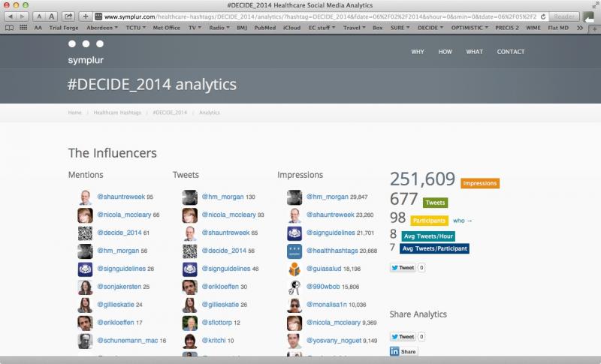The image size is (601, 364).
Task: Expand the TCTU bookmarks folder
Action: [136, 28]
